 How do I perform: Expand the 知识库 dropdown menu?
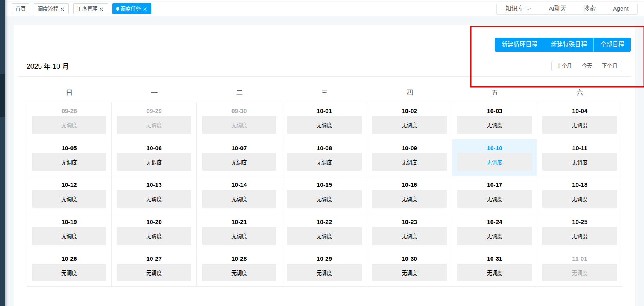click(x=518, y=9)
